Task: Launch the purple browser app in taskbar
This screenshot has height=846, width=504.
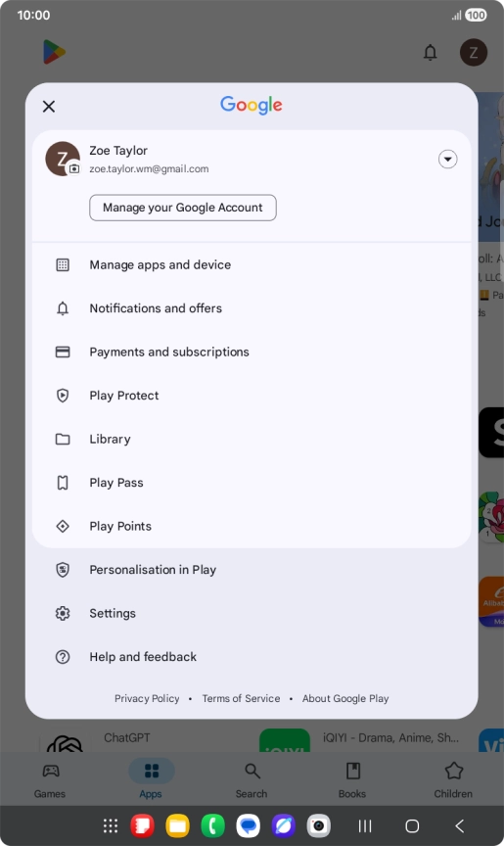Action: coord(283,825)
